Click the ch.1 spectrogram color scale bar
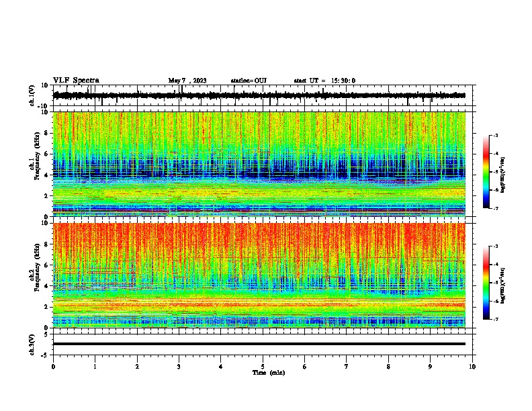 486,172
